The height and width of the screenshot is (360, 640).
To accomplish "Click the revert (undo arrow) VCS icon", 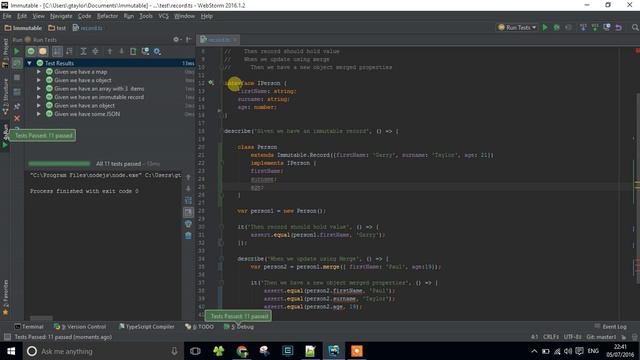I will coord(619,27).
